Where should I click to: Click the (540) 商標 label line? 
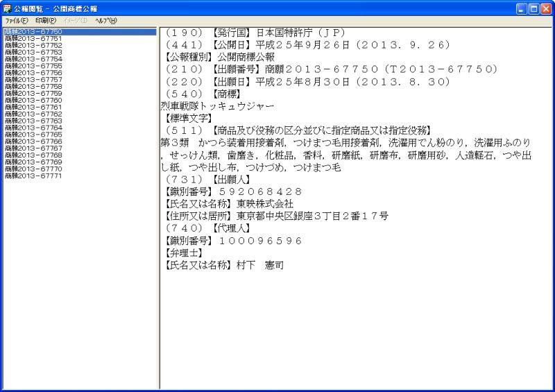click(203, 94)
